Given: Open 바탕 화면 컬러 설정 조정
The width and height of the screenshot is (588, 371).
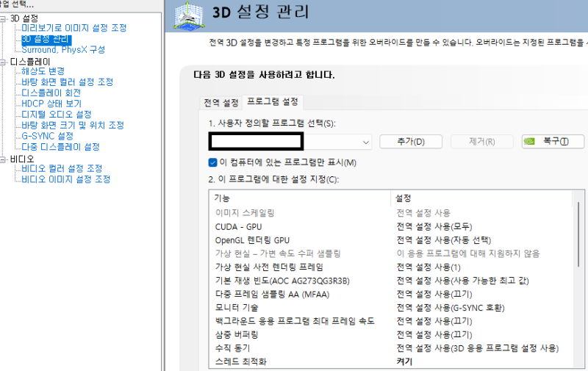Looking at the screenshot, I should 67,82.
